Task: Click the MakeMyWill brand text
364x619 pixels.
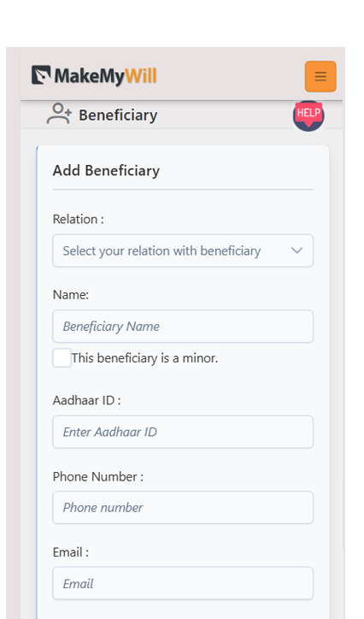Action: [x=105, y=76]
